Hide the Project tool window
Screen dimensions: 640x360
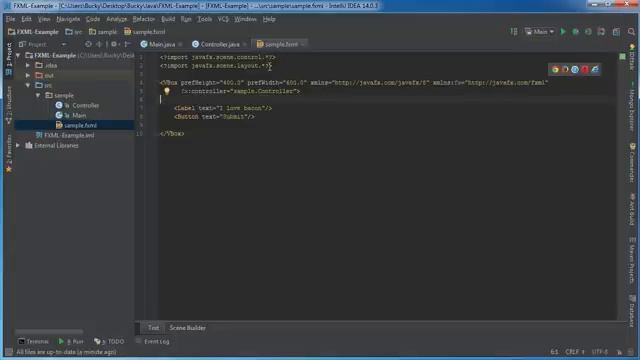128,44
